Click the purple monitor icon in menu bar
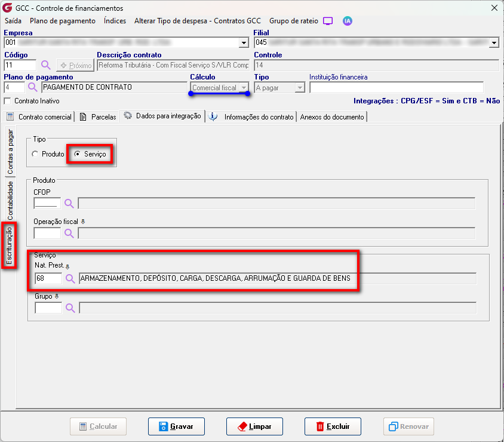The width and height of the screenshot is (504, 442). (327, 22)
